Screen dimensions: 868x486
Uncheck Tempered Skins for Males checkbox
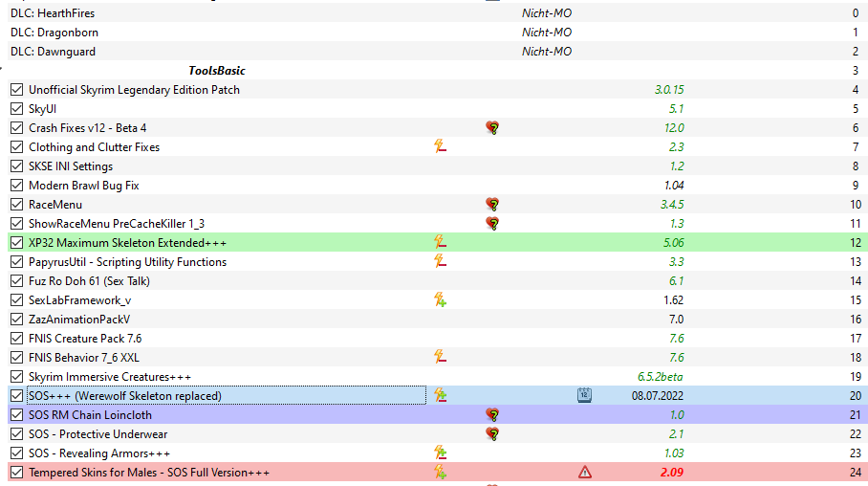coord(16,473)
